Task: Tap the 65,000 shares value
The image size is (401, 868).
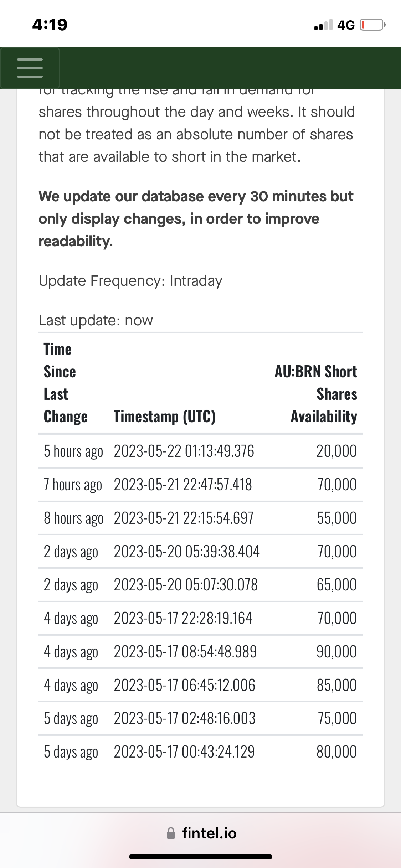Action: pyautogui.click(x=337, y=585)
